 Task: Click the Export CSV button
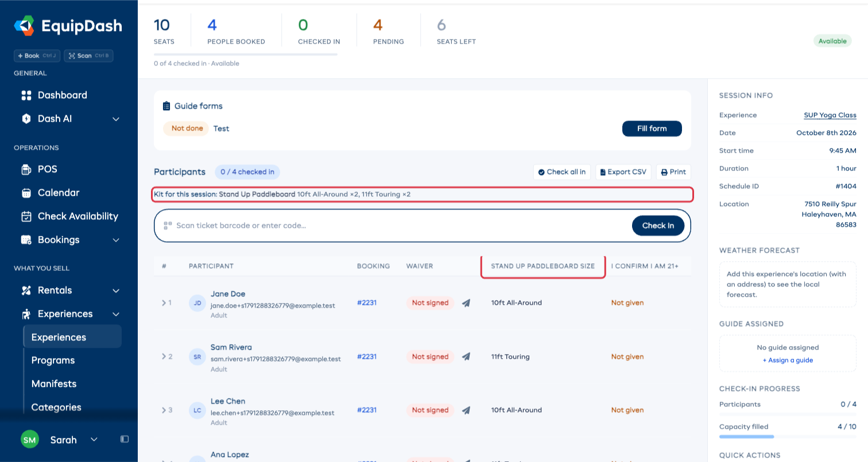(623, 172)
